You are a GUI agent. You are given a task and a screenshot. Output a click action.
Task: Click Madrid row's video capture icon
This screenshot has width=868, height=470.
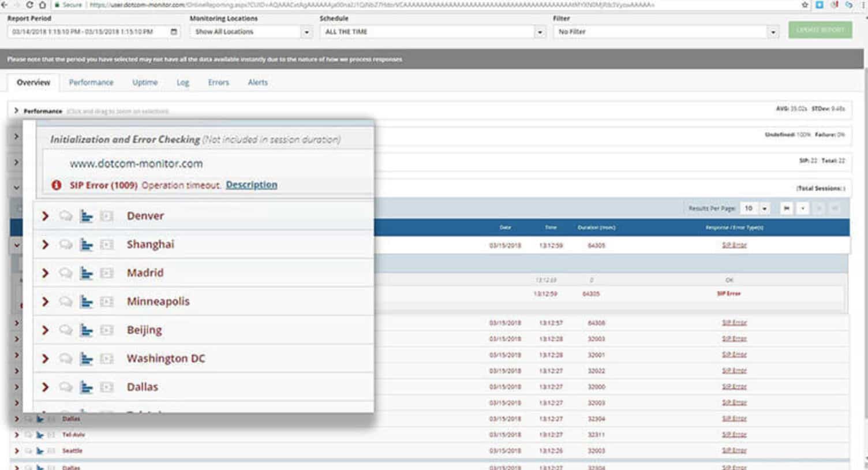click(x=107, y=273)
